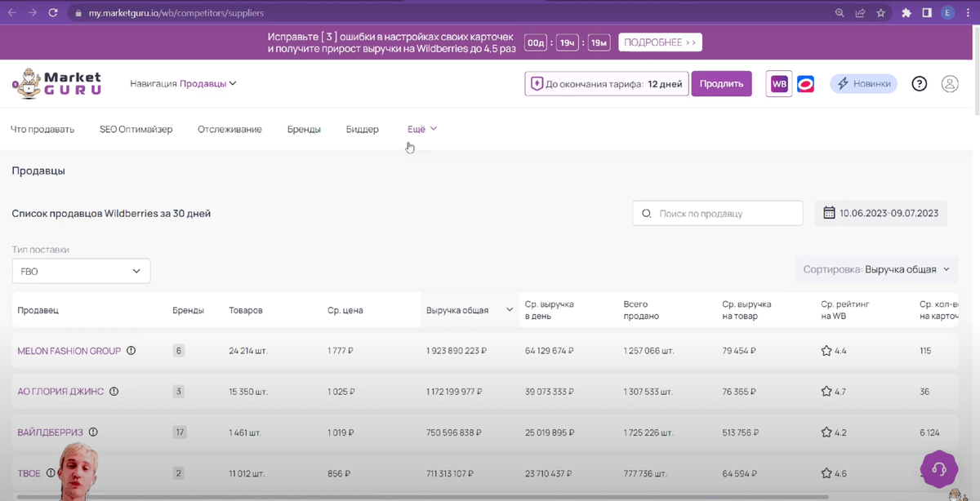Click the 1 172 199 977 ₽ revenue cell
Screen dimensions: 980x501
click(455, 392)
